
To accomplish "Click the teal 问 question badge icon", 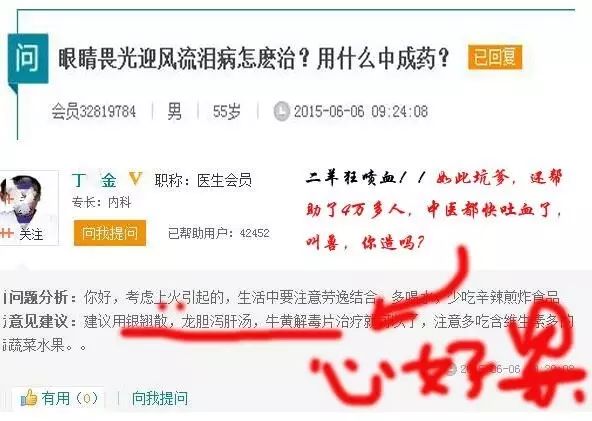I will coord(28,59).
